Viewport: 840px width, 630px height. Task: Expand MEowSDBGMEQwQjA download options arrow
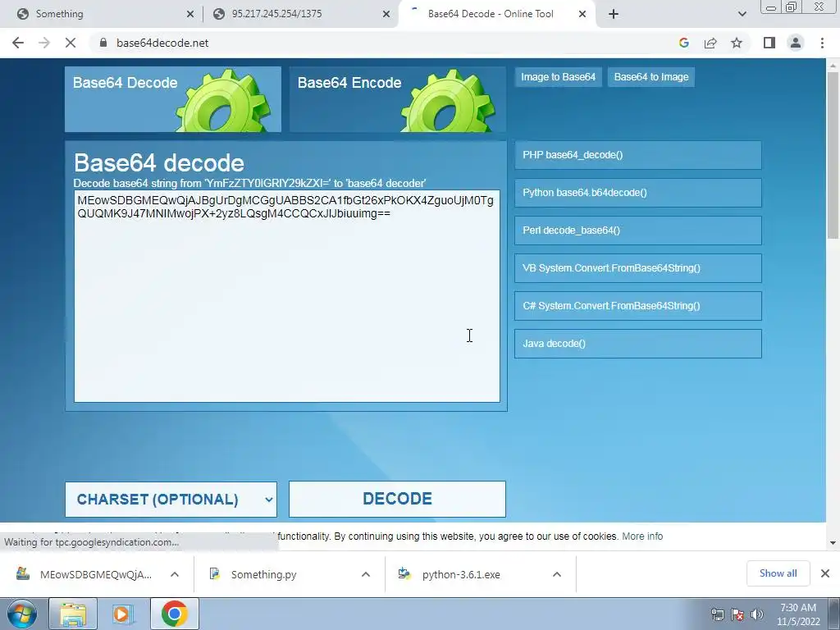tap(174, 574)
